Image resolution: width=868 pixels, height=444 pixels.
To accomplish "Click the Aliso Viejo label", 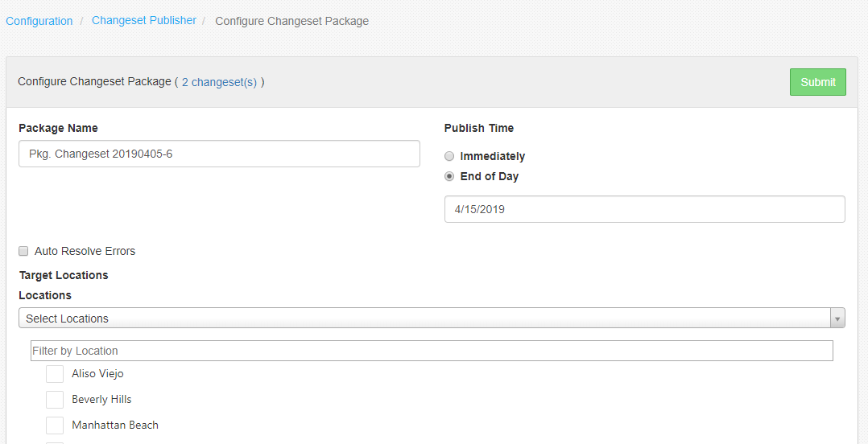I will pyautogui.click(x=97, y=374).
